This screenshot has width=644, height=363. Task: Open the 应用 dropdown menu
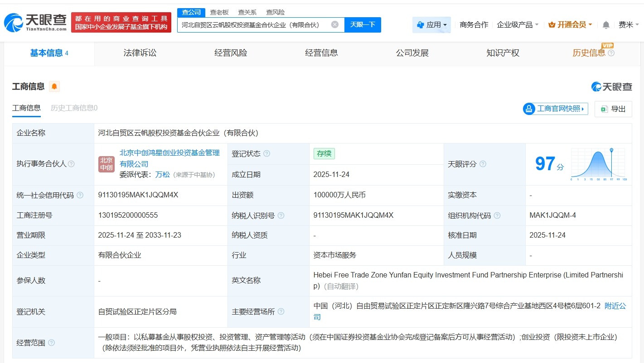(x=431, y=25)
